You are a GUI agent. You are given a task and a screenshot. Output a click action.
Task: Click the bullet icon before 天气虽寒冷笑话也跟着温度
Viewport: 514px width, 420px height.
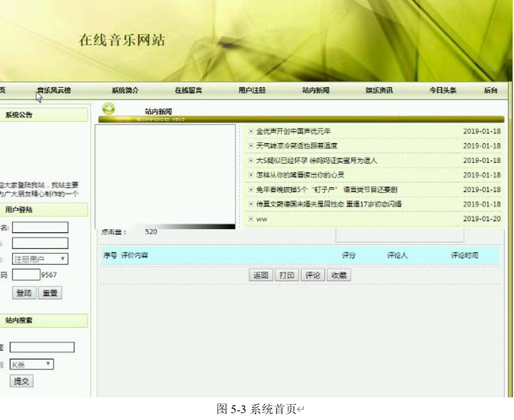click(x=251, y=146)
